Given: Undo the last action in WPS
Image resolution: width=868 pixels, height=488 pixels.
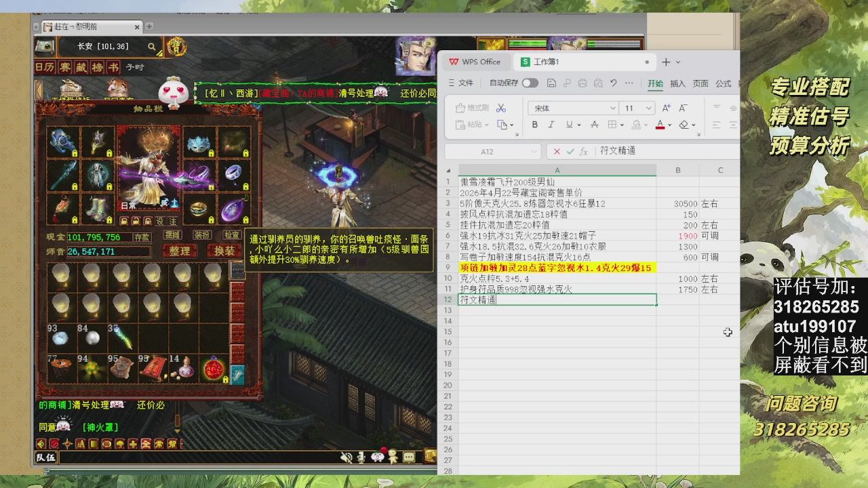Looking at the screenshot, I should 613,83.
